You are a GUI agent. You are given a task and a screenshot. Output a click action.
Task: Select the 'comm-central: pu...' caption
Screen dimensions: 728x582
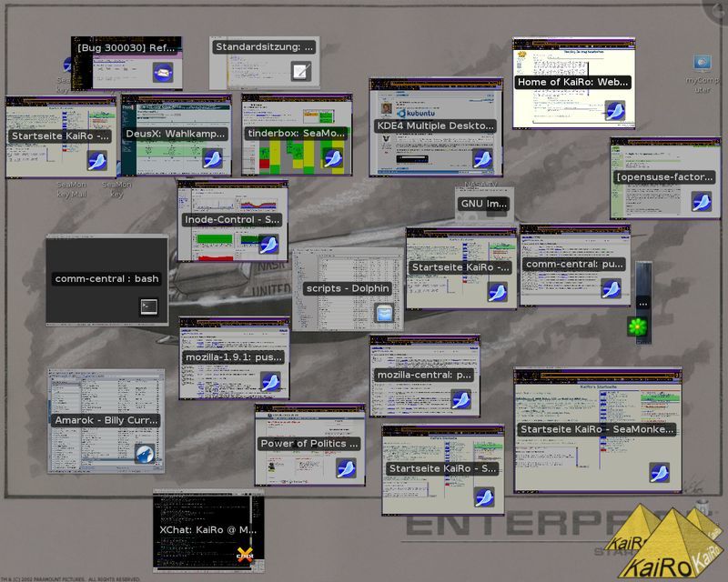coord(574,264)
